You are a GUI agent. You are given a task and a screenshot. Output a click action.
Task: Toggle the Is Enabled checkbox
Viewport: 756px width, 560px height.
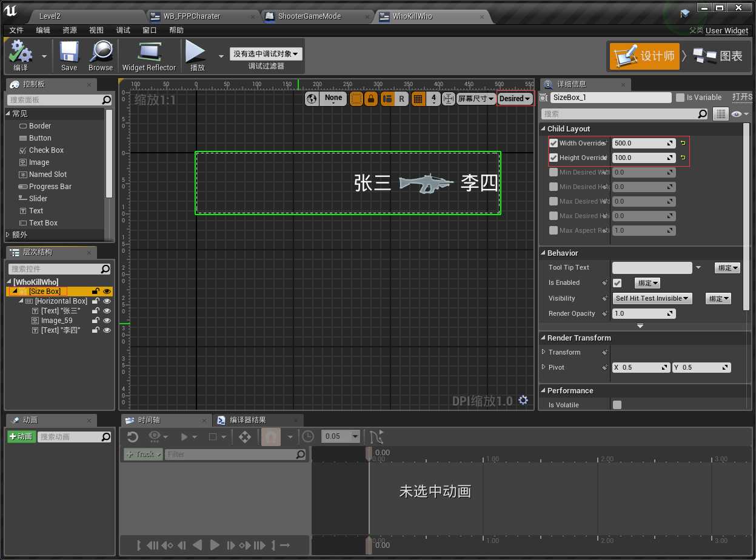pyautogui.click(x=617, y=283)
